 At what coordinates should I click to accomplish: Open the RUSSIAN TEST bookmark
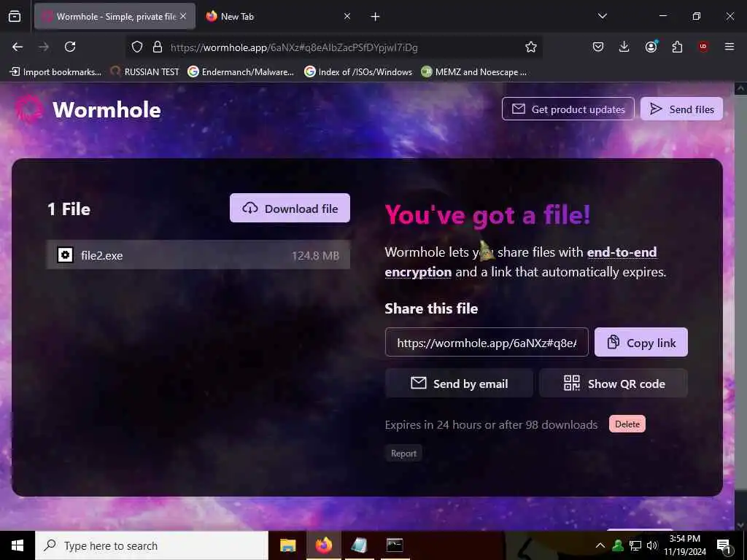tap(145, 72)
